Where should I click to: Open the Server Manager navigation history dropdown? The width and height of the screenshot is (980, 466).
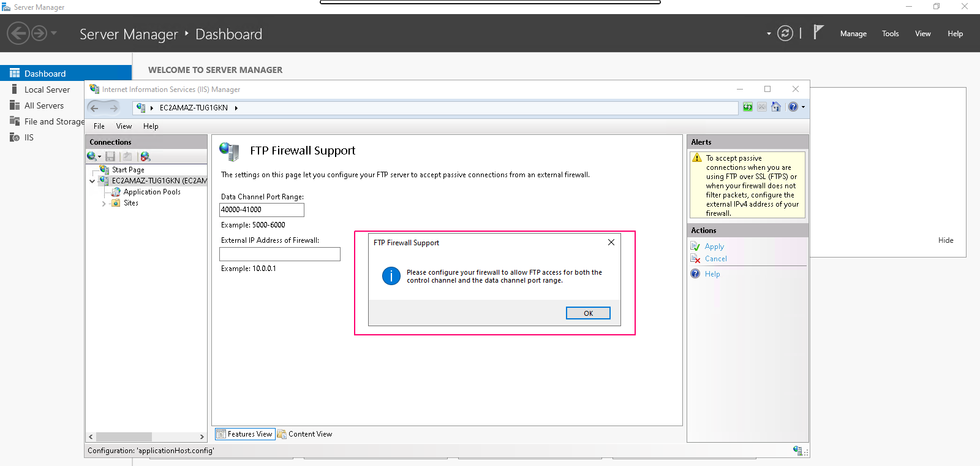coord(54,33)
